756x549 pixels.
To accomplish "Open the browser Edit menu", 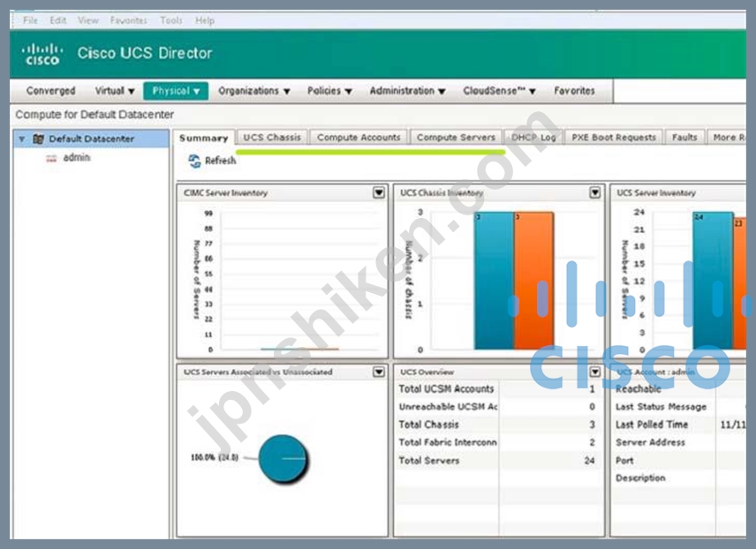I will (x=58, y=20).
